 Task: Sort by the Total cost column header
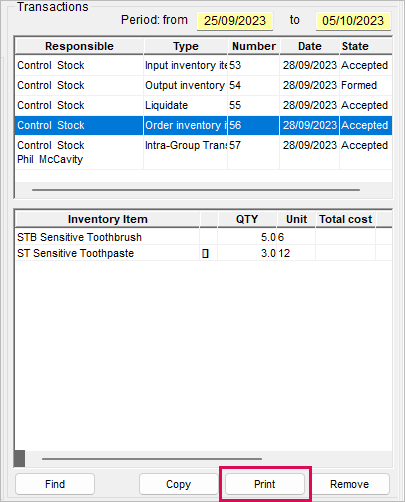click(345, 219)
